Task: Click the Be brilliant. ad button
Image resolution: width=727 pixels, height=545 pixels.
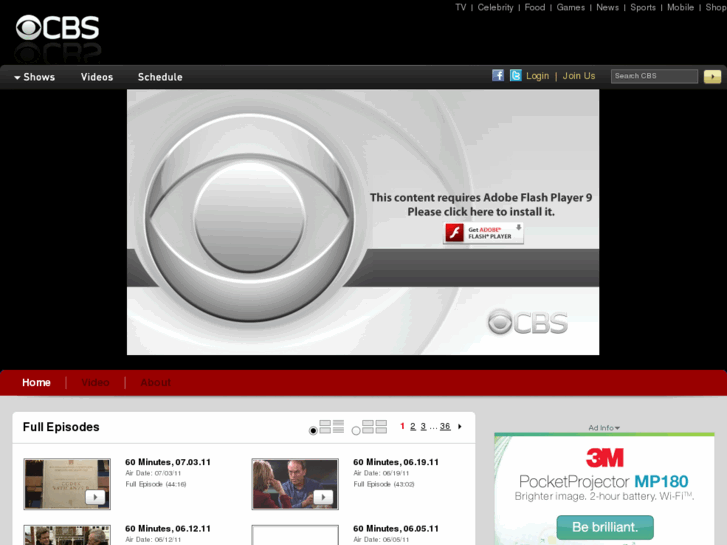Action: (x=605, y=527)
